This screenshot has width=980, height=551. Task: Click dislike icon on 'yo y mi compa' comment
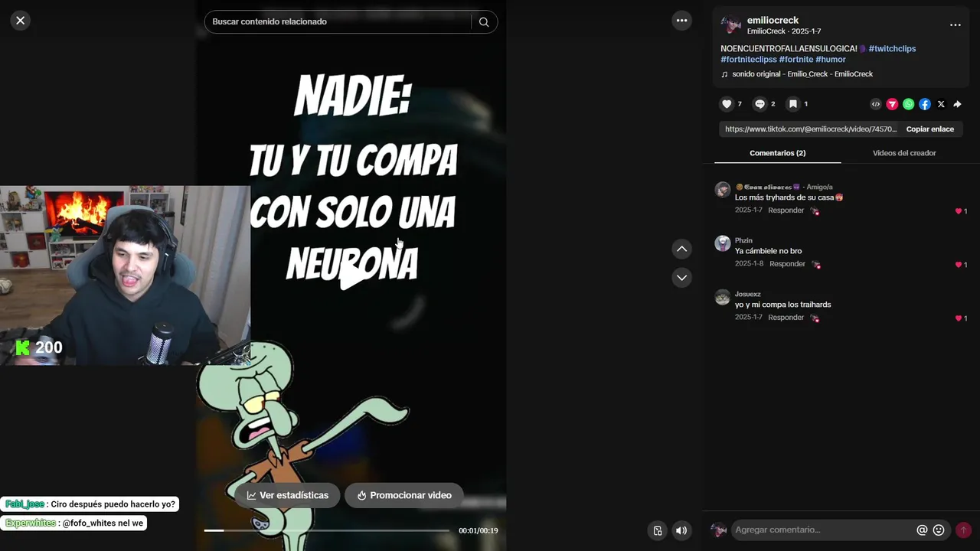click(815, 318)
